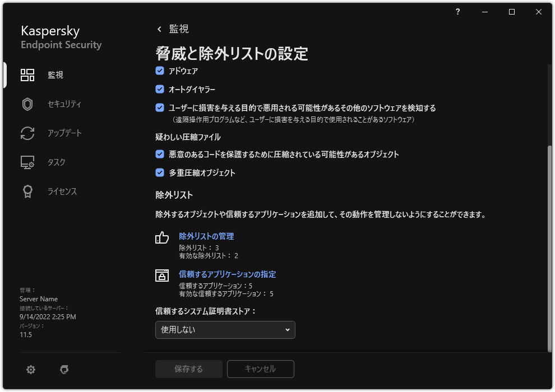This screenshot has height=392, width=555.
Task: Open the 信頼するシステム証明書ストア dropdown
Action: click(x=225, y=330)
